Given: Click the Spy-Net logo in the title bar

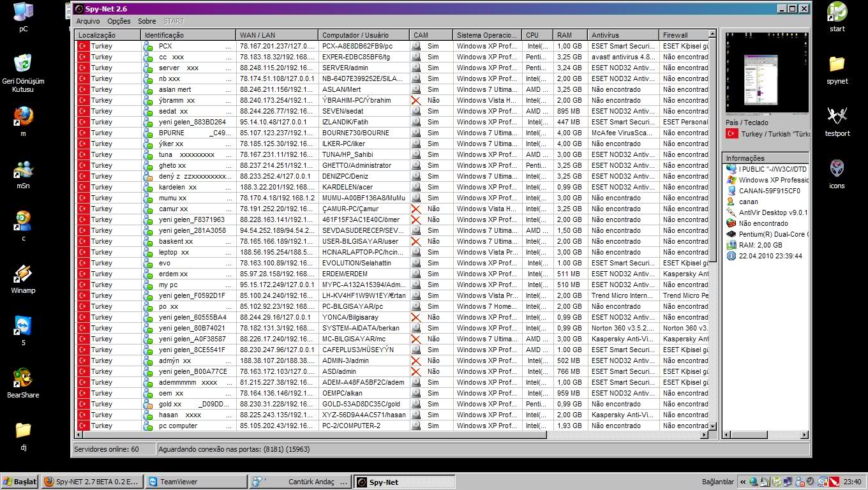Looking at the screenshot, I should [x=79, y=8].
